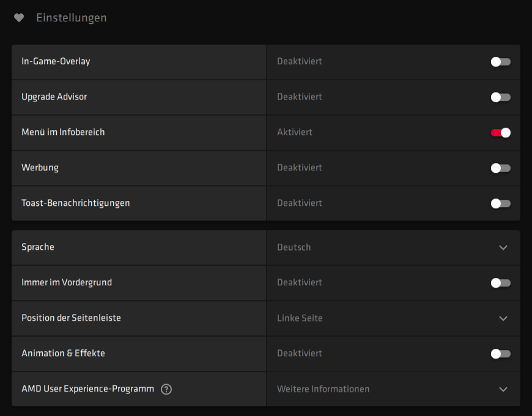Turn on Immer im Vordergrund

500,283
